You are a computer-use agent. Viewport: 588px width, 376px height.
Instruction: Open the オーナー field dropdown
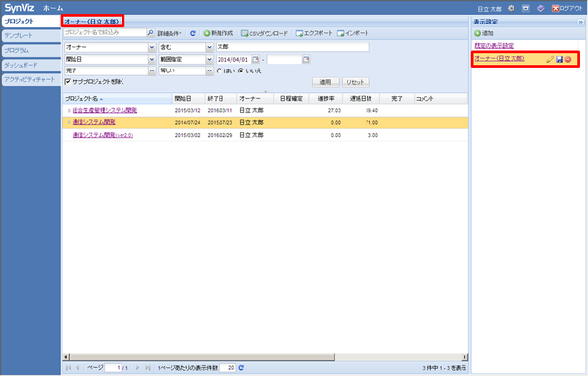coord(152,47)
